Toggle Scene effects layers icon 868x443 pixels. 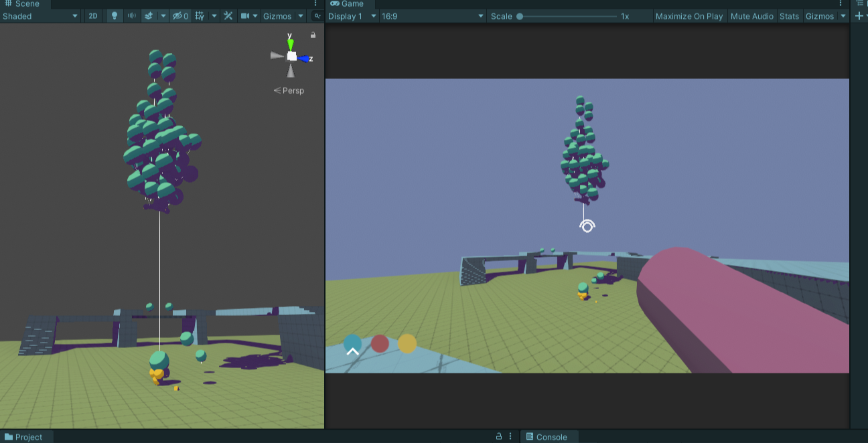point(149,16)
